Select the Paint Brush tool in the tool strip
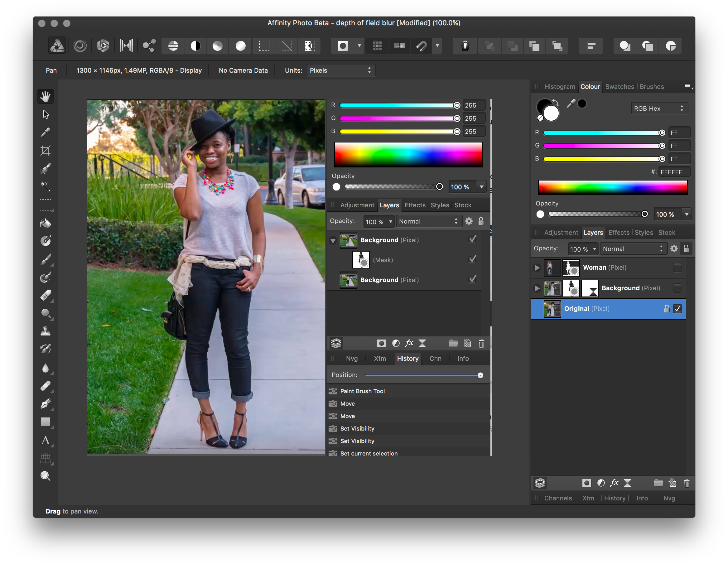The height and width of the screenshot is (564, 728). click(46, 259)
